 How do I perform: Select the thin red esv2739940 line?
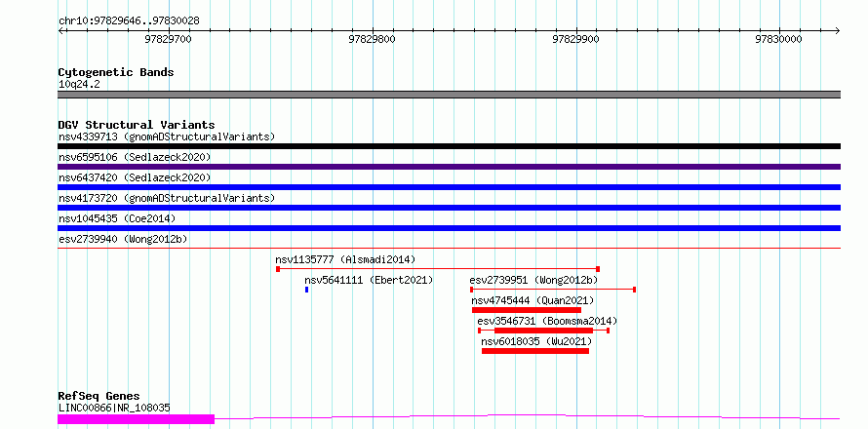(449, 248)
